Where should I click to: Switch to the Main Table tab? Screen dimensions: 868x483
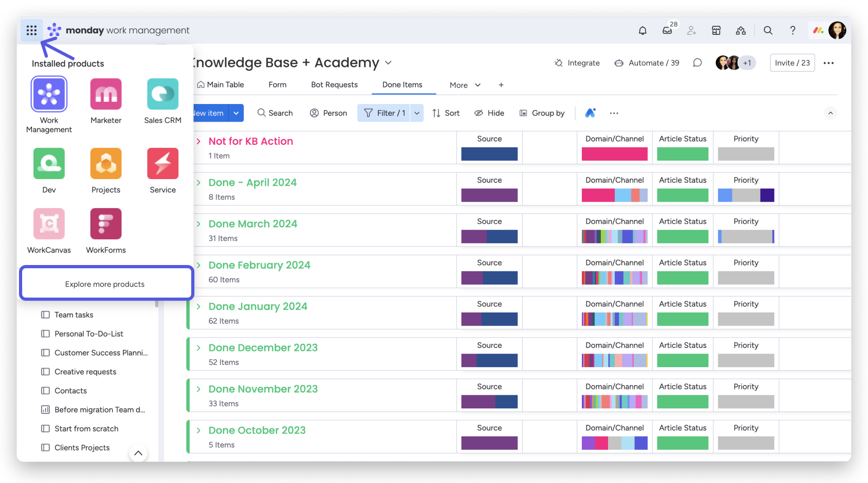(x=221, y=85)
